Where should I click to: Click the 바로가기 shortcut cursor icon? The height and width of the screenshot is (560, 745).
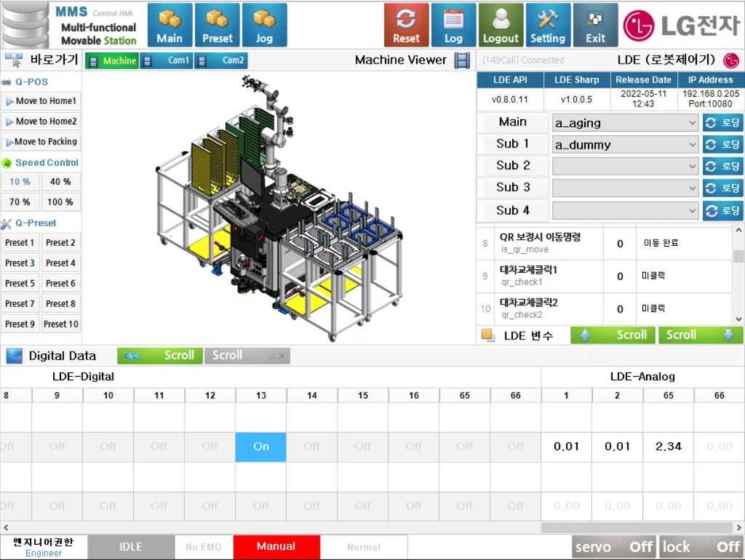[x=13, y=60]
